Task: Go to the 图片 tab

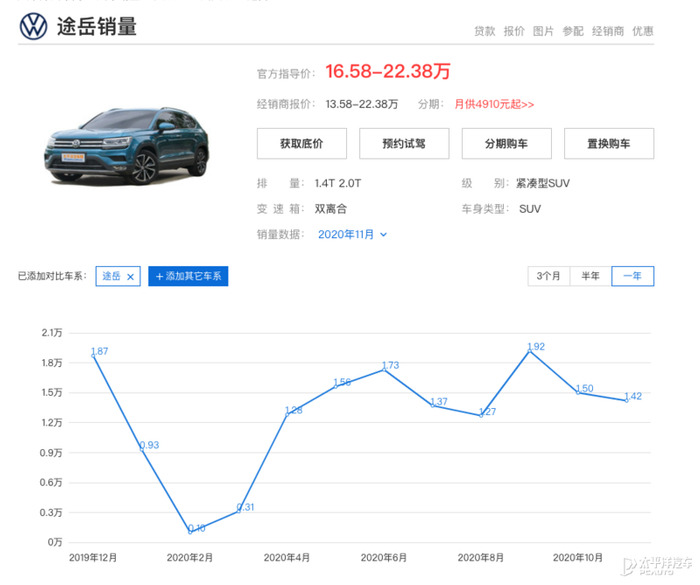Action: point(543,31)
